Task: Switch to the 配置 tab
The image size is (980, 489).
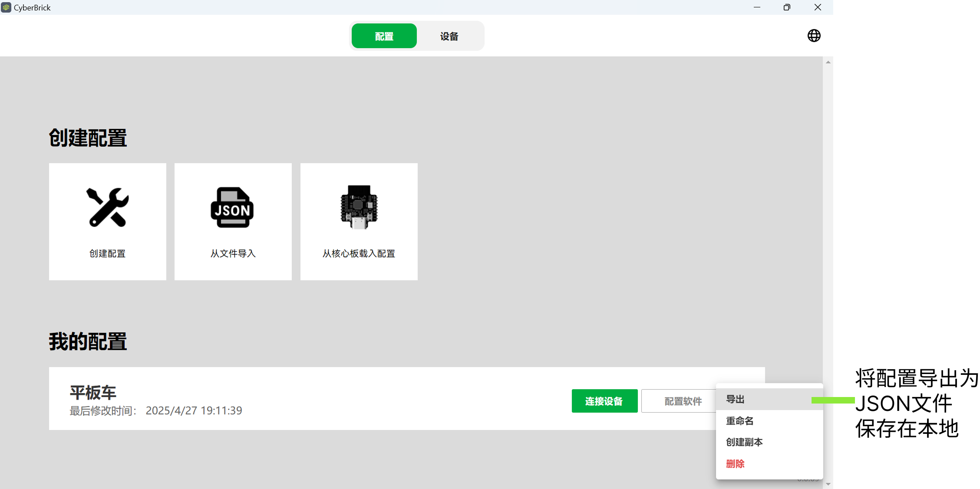Action: (x=384, y=36)
